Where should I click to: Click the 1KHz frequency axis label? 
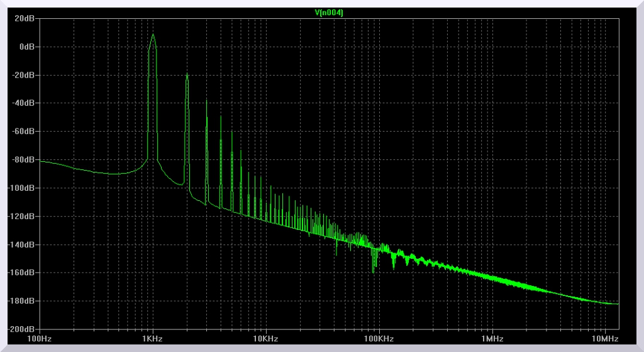click(x=153, y=338)
